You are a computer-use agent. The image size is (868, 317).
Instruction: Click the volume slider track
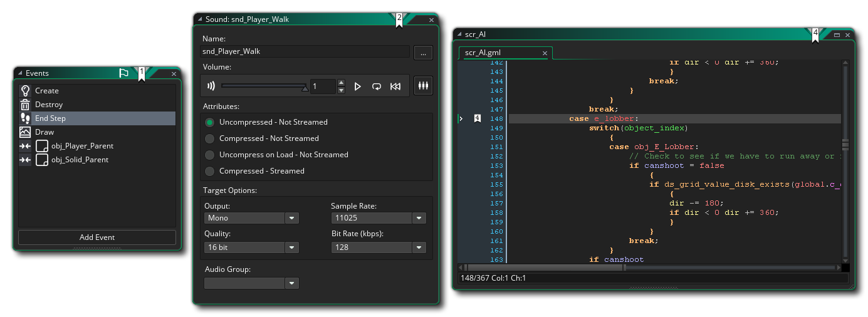[263, 86]
